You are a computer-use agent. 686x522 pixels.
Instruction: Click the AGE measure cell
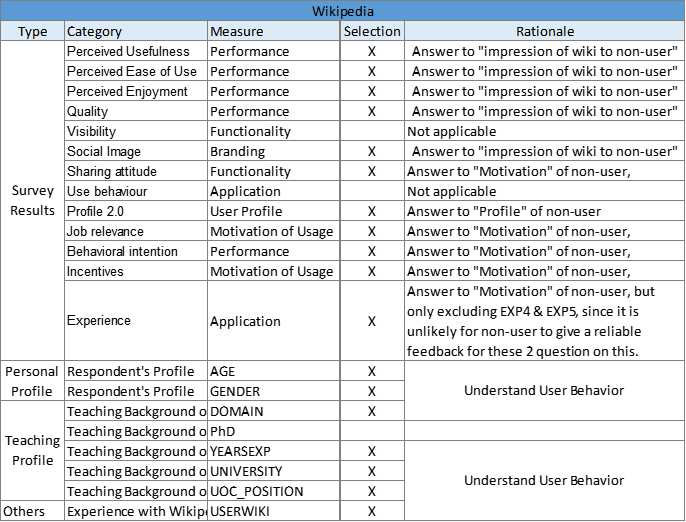coord(274,371)
